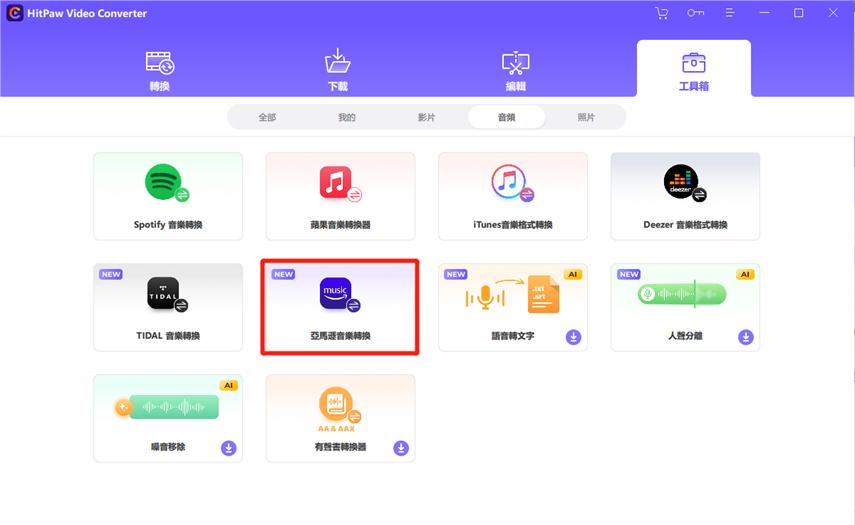This screenshot has height=525, width=855.
Task: Click the Spotify 音樂轉換 label
Action: pyautogui.click(x=168, y=225)
